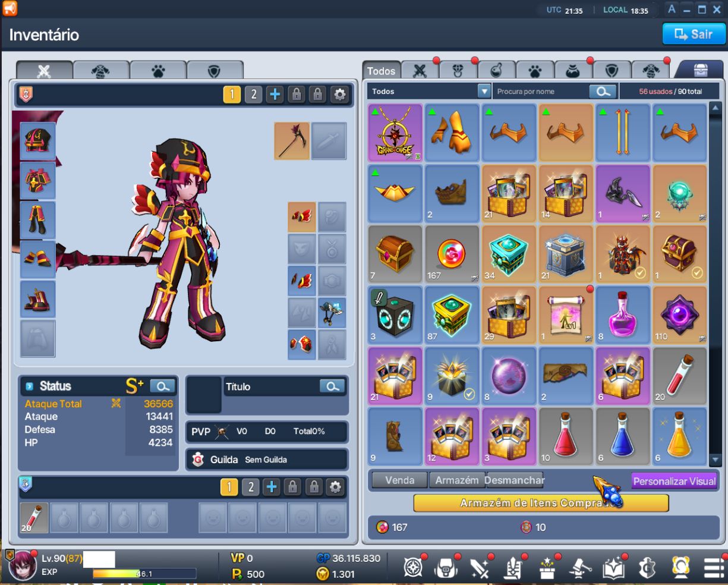
Task: Click the Armazém button
Action: click(x=456, y=480)
